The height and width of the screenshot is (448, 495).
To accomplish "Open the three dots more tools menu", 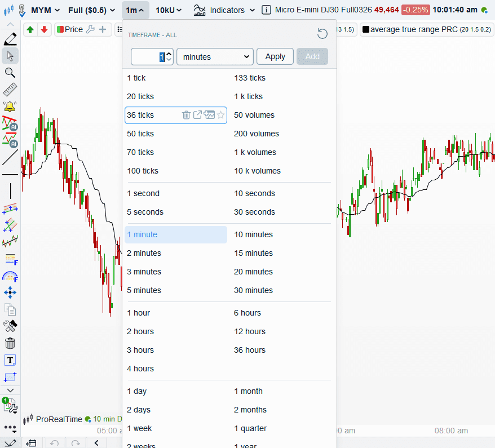I will pyautogui.click(x=10, y=428).
